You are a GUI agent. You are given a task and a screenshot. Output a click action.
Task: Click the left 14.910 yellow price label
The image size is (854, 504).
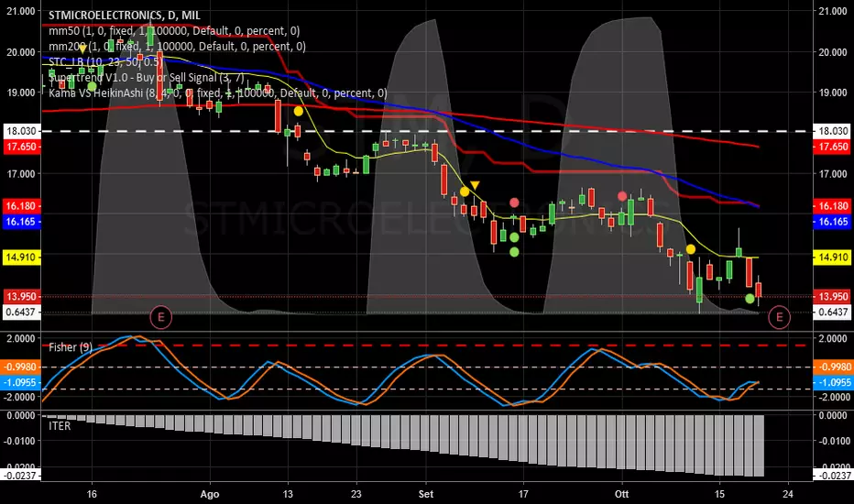click(x=21, y=257)
